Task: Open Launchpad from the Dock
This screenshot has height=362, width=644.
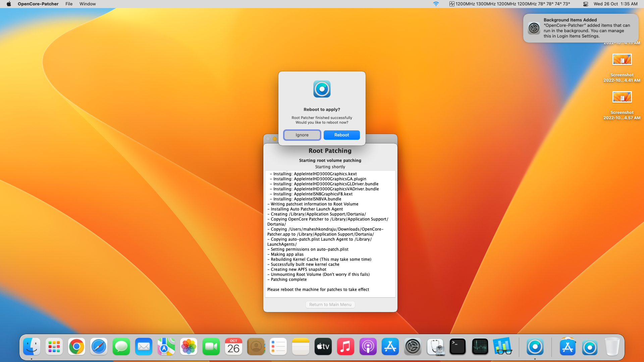Action: 54,347
